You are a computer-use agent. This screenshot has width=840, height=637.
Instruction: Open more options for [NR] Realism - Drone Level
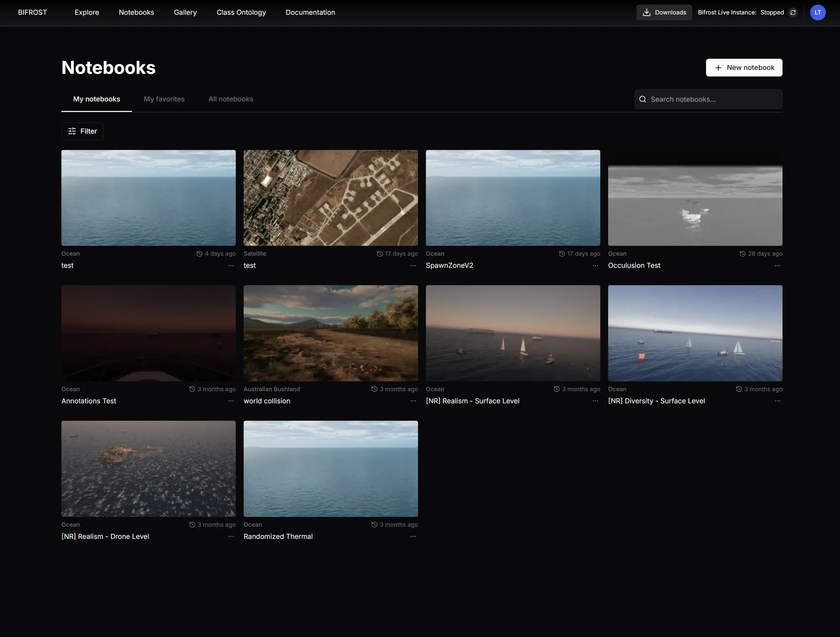pyautogui.click(x=231, y=536)
